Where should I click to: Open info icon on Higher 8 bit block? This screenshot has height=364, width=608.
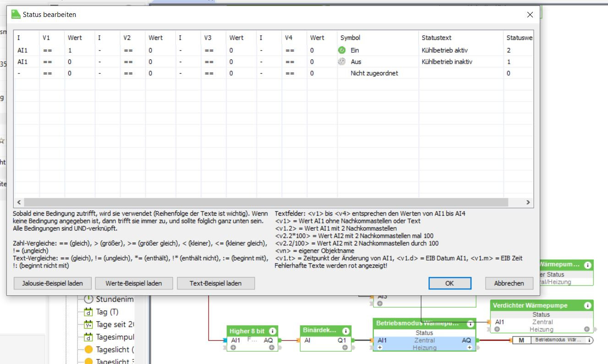pos(273,331)
